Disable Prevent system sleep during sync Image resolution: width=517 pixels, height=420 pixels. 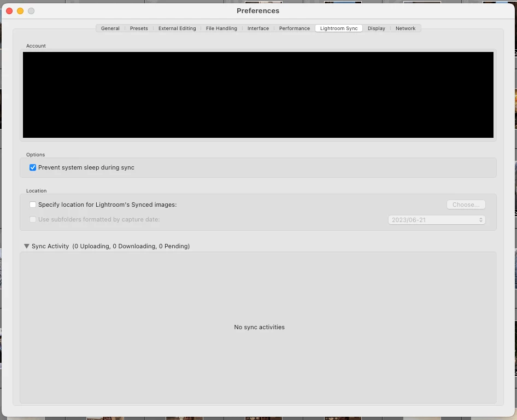33,167
